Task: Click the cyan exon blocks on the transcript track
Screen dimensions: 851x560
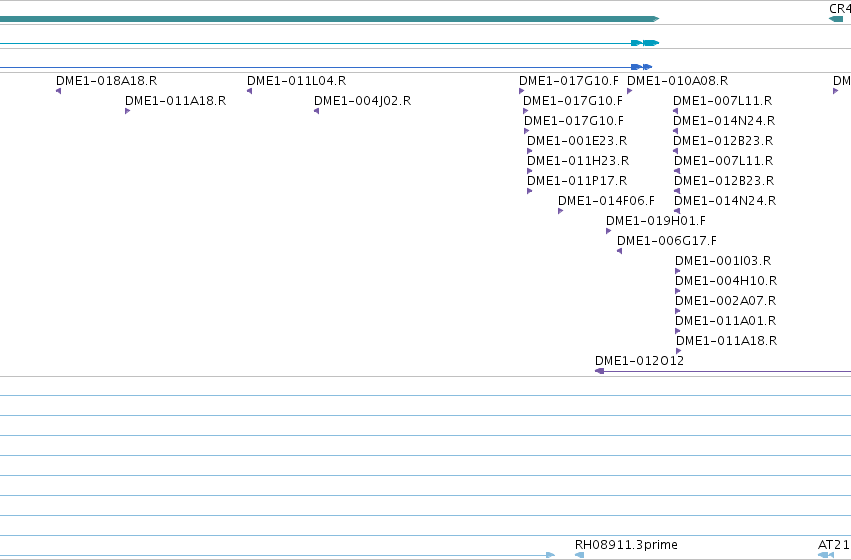Action: pyautogui.click(x=645, y=43)
